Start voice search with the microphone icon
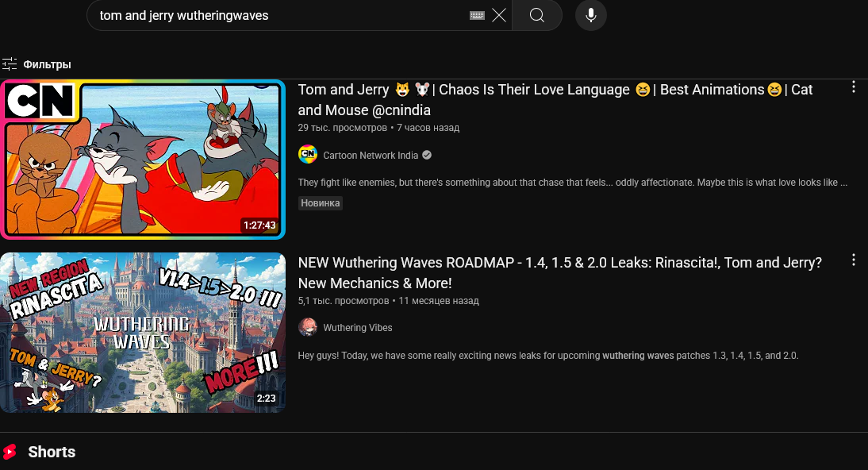This screenshot has width=868, height=470. click(x=590, y=16)
